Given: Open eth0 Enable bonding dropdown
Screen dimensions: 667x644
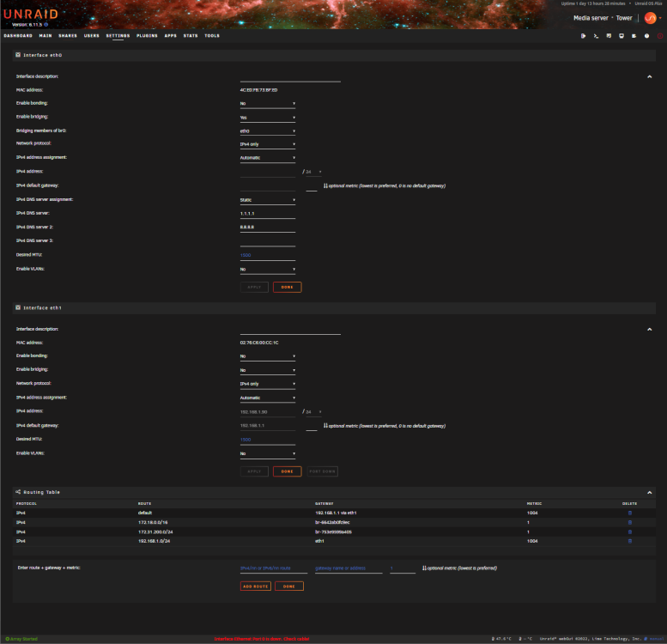Looking at the screenshot, I should 268,104.
